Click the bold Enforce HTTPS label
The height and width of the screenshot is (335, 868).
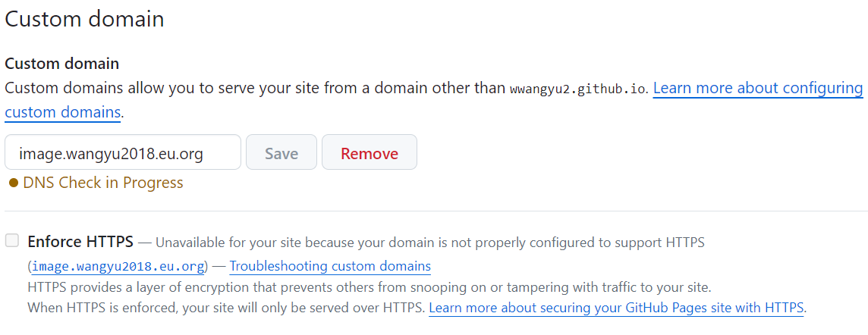81,242
